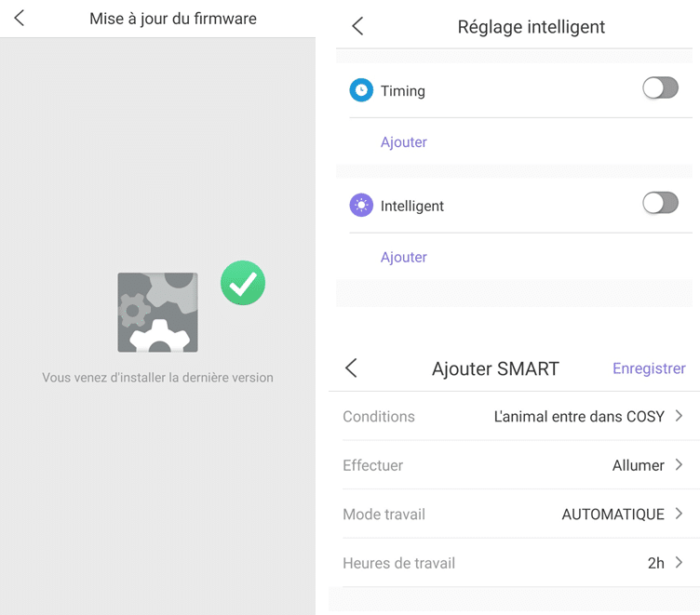This screenshot has width=700, height=615.
Task: Change the AUTOMATIQUE work mode value
Action: pos(612,515)
